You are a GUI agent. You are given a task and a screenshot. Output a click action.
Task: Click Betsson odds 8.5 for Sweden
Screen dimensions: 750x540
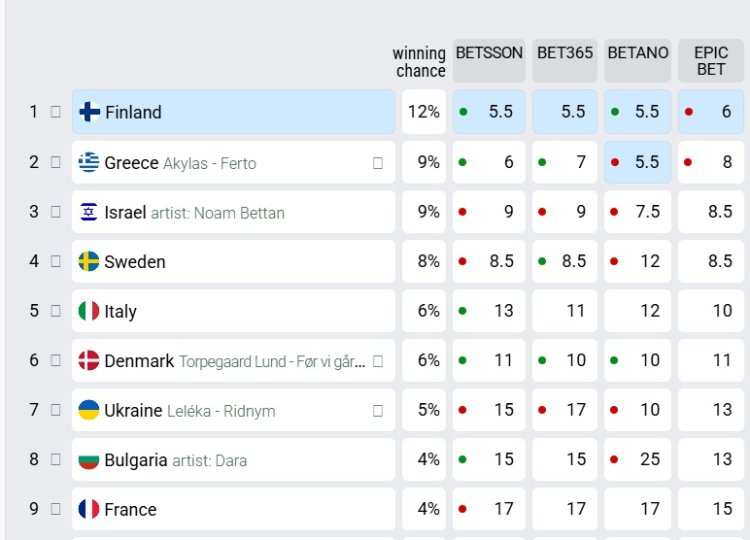pos(489,261)
